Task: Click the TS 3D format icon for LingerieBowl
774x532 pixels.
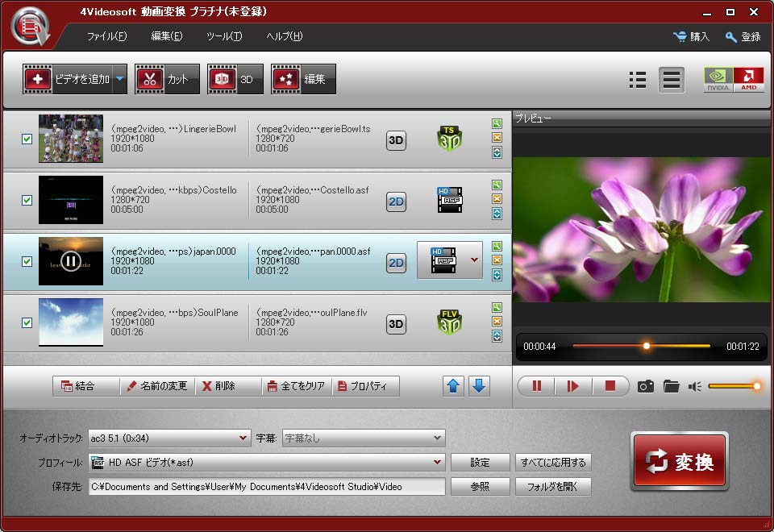Action: (450, 139)
